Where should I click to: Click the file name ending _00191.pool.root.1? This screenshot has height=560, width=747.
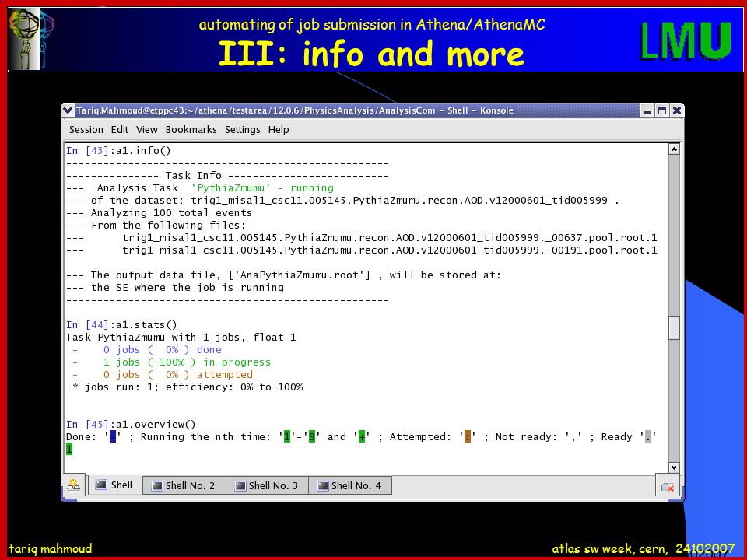[390, 250]
